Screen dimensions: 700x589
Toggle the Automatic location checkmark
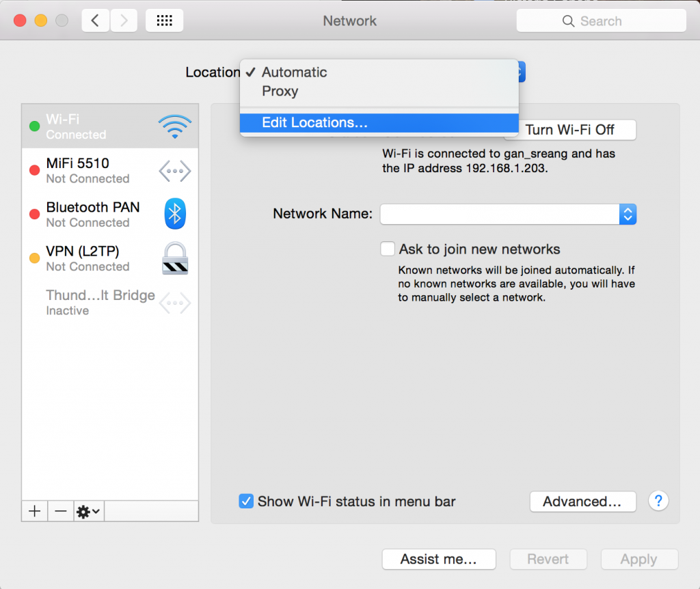(x=251, y=72)
